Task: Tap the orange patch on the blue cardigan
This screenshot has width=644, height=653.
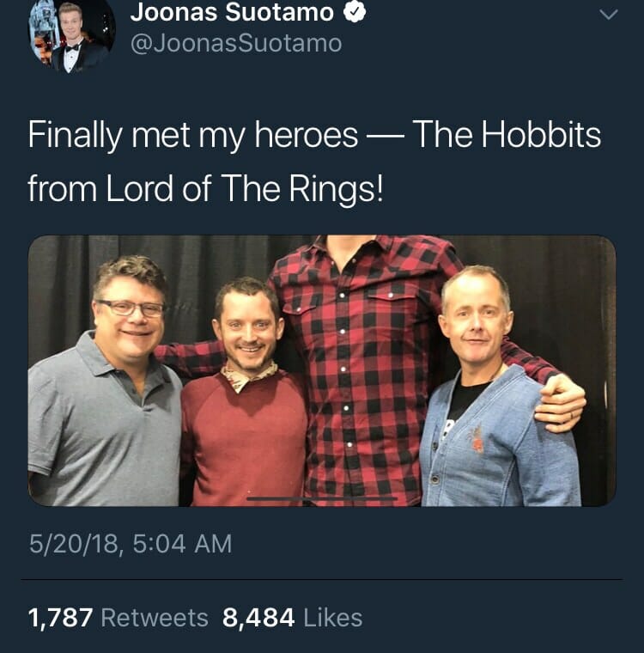Action: pyautogui.click(x=477, y=440)
